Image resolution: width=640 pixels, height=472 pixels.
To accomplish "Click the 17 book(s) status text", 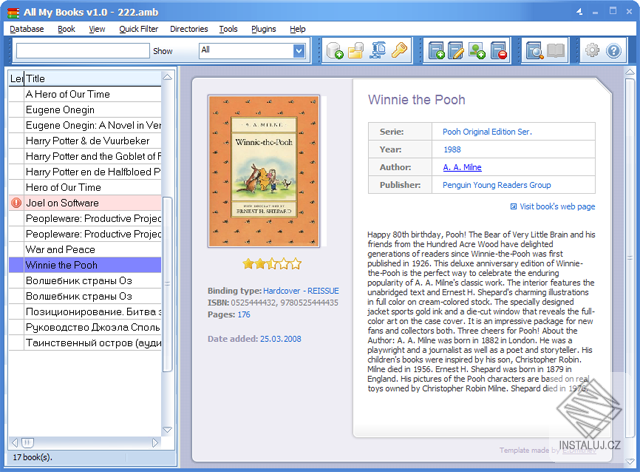I will tap(32, 457).
